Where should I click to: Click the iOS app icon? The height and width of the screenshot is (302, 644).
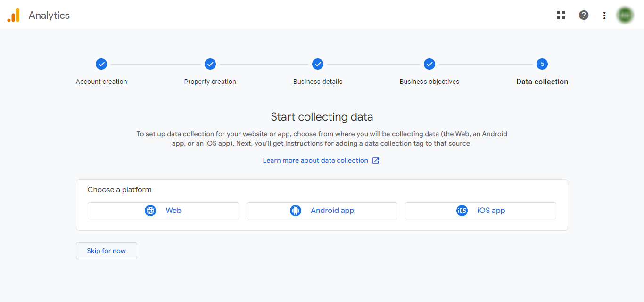coord(462,211)
